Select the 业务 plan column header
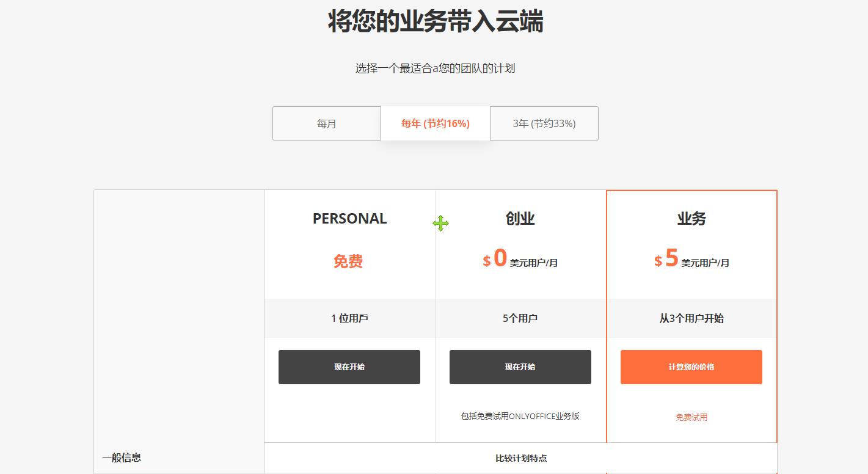The height and width of the screenshot is (474, 868). [x=691, y=218]
